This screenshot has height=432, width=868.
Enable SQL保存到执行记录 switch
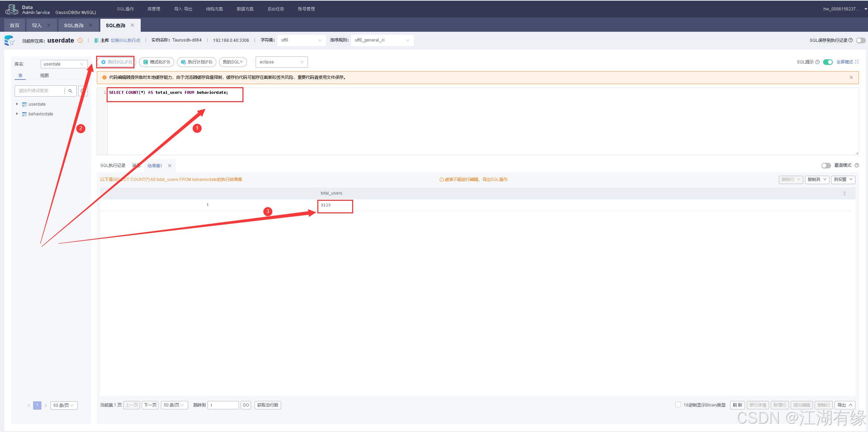(860, 40)
